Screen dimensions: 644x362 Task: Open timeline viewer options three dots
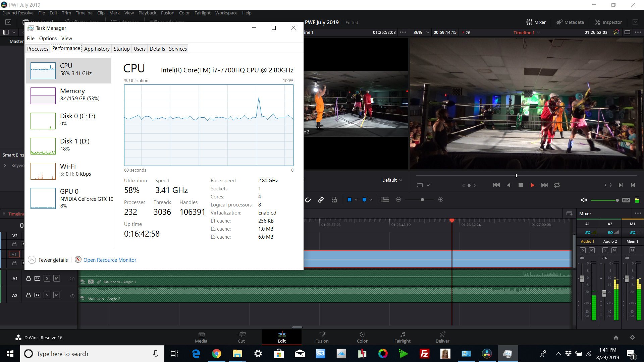point(638,33)
